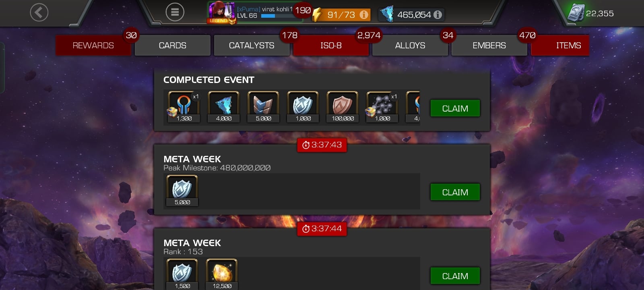This screenshot has height=290, width=644.
Task: Switch to the REWARDS tab
Action: [x=93, y=46]
